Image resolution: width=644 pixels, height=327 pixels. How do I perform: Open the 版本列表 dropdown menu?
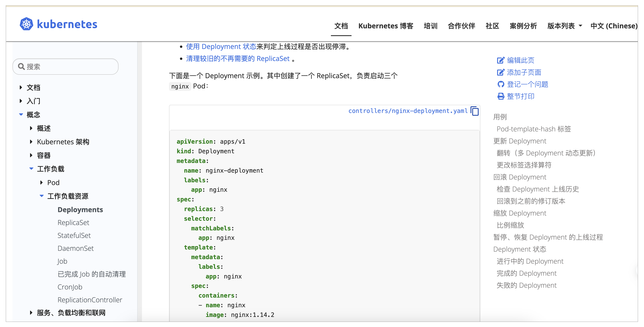coord(565,26)
